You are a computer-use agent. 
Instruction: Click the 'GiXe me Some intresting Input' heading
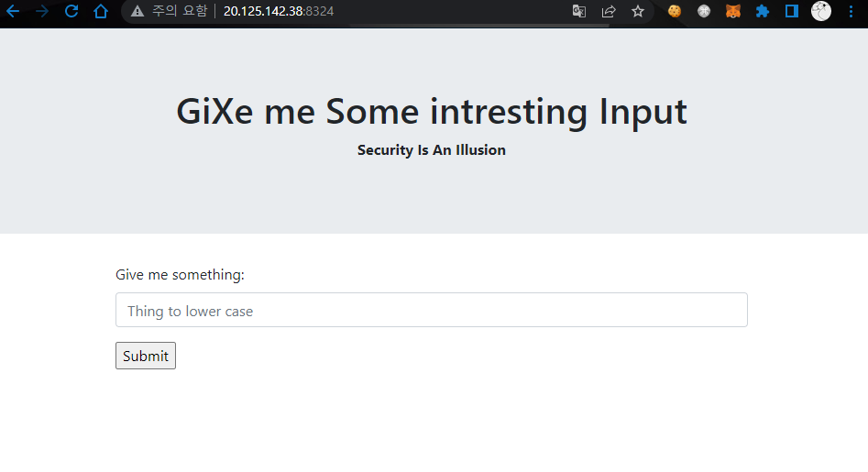click(432, 111)
